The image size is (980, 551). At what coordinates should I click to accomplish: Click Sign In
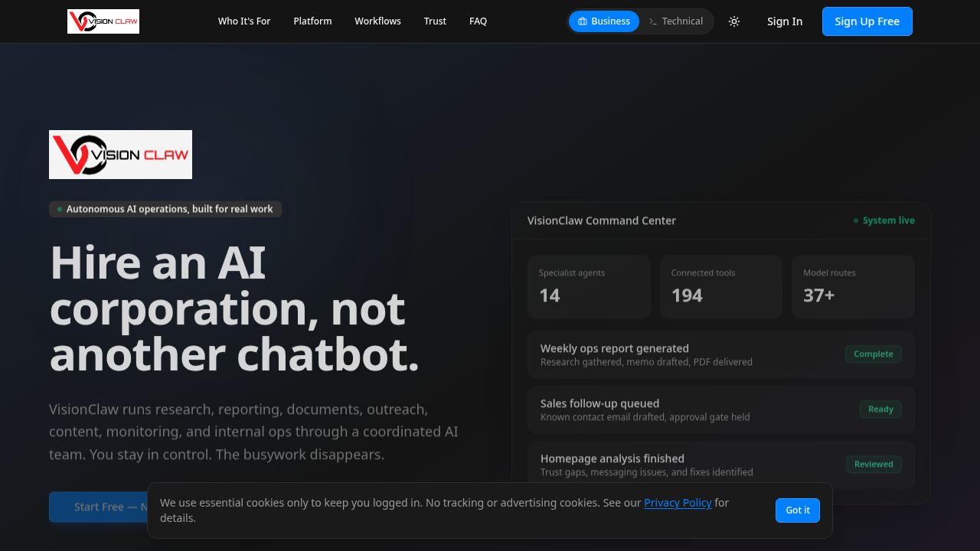[785, 21]
